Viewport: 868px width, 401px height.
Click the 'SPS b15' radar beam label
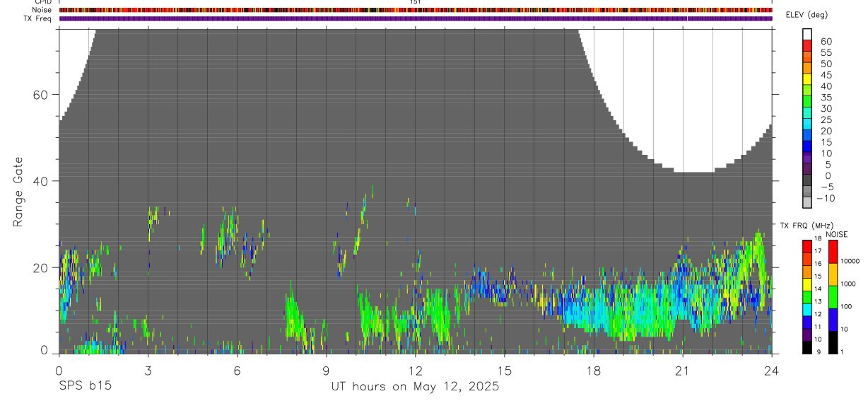click(85, 387)
